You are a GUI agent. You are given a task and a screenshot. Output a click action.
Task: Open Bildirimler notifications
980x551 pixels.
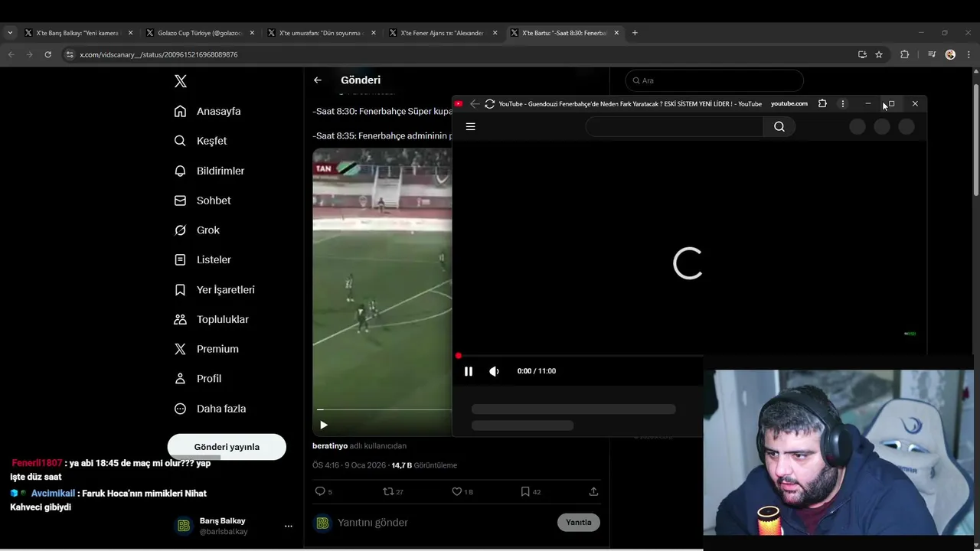click(x=209, y=171)
